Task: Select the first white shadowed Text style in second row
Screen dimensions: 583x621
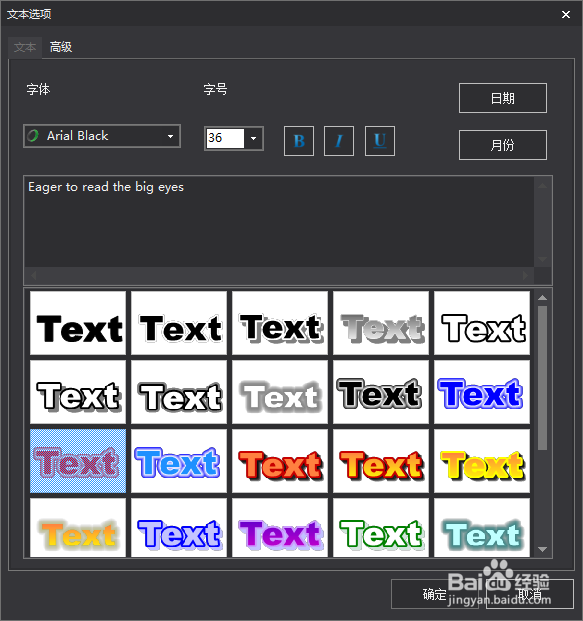Action: pyautogui.click(x=78, y=392)
